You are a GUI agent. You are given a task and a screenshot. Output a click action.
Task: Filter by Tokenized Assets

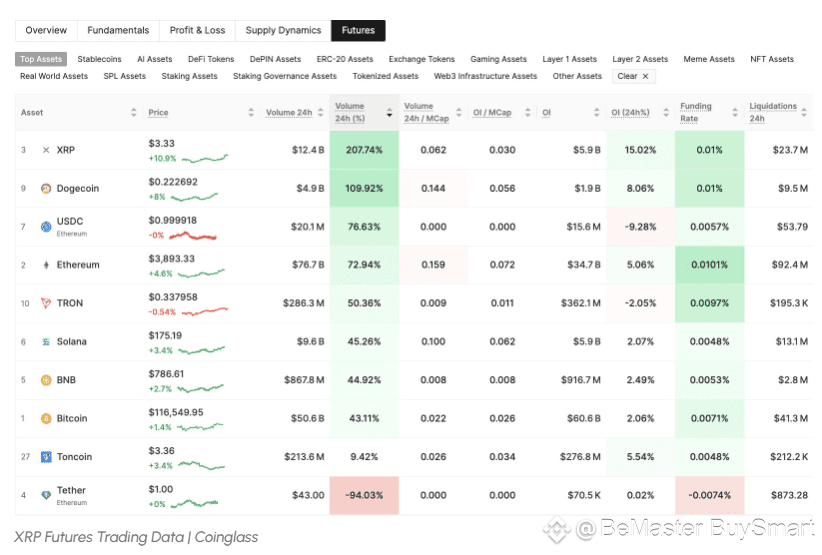coord(385,76)
